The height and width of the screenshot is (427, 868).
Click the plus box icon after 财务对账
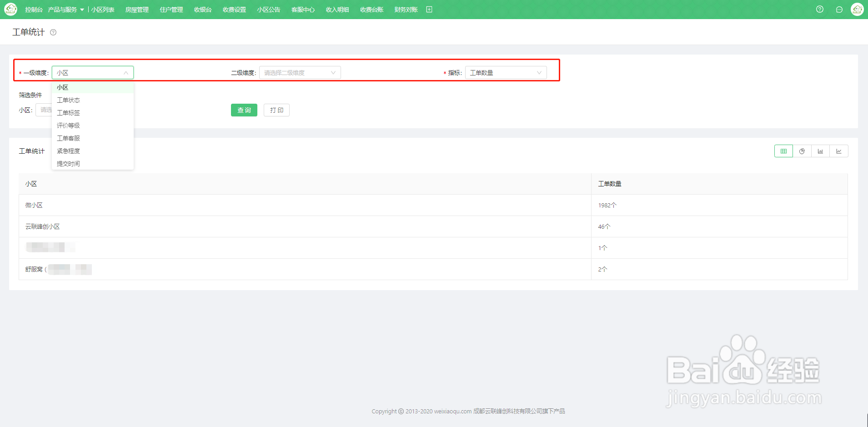429,10
